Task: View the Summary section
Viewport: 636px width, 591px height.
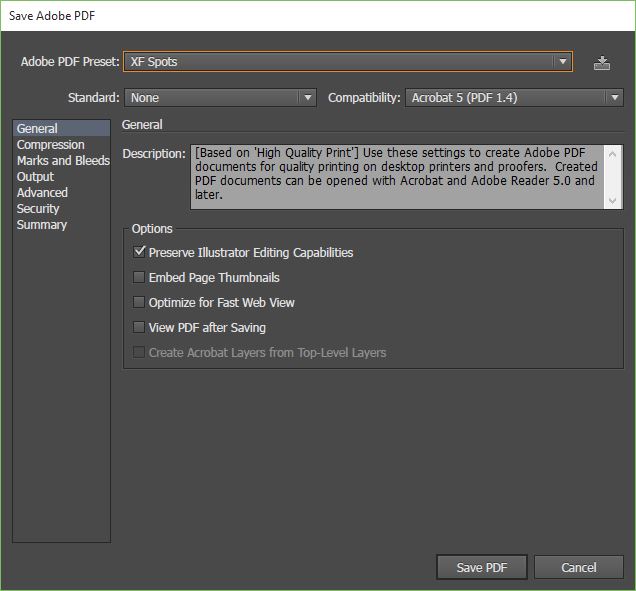Action: pos(42,225)
